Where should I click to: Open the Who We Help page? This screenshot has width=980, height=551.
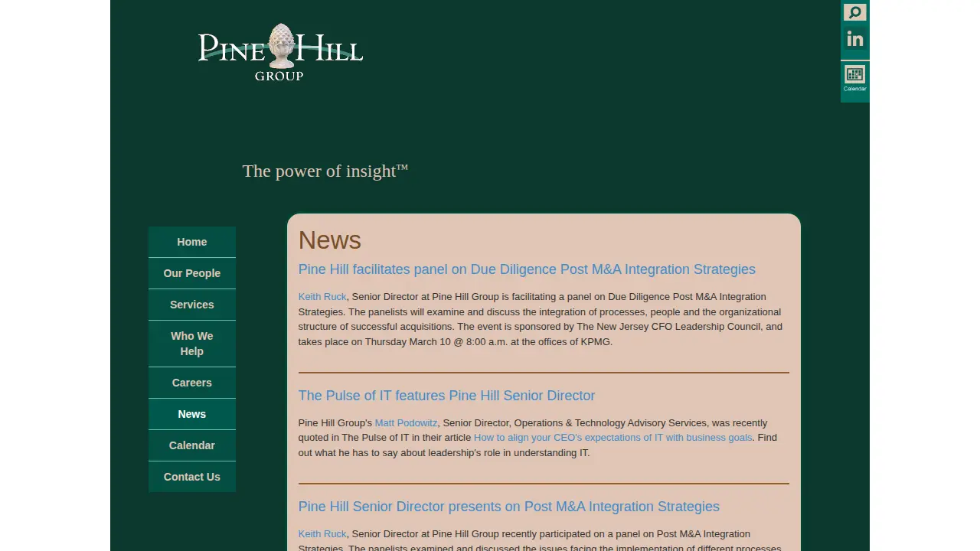pyautogui.click(x=192, y=344)
